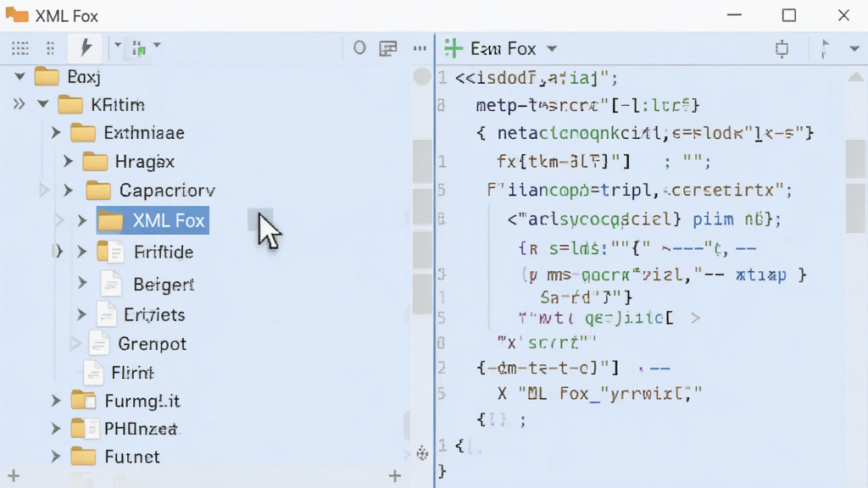Viewport: 868px width, 488px height.
Task: Click the first code line "<<isdodf"
Action: [536, 78]
